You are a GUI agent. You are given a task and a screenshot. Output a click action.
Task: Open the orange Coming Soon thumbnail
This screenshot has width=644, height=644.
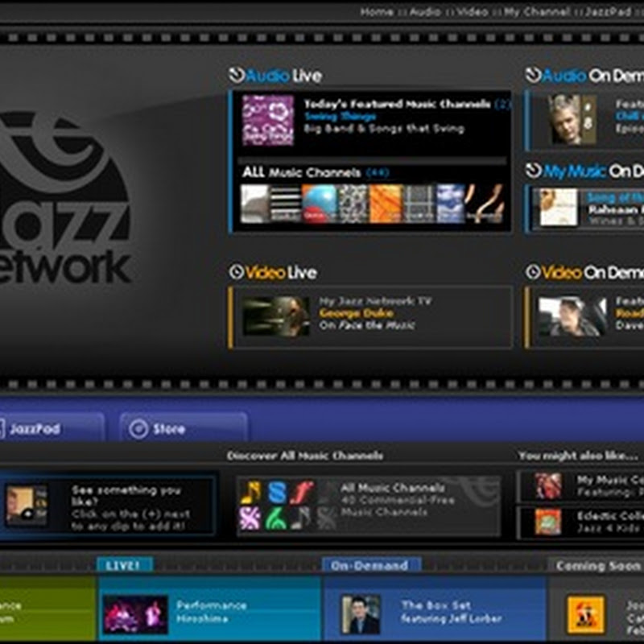(x=586, y=615)
